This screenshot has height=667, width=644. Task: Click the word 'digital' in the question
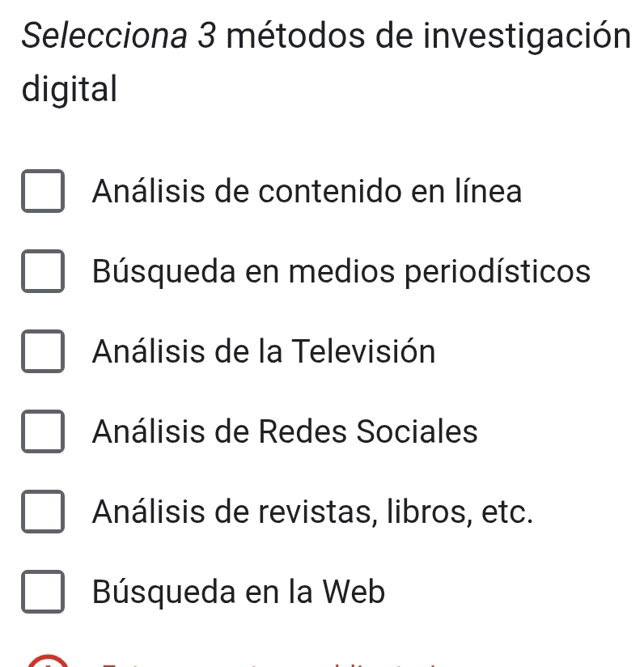point(70,88)
